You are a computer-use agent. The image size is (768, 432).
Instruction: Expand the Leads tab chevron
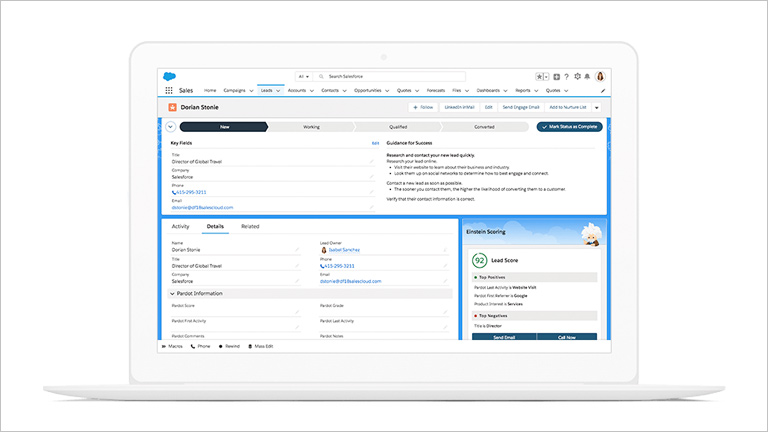(278, 91)
